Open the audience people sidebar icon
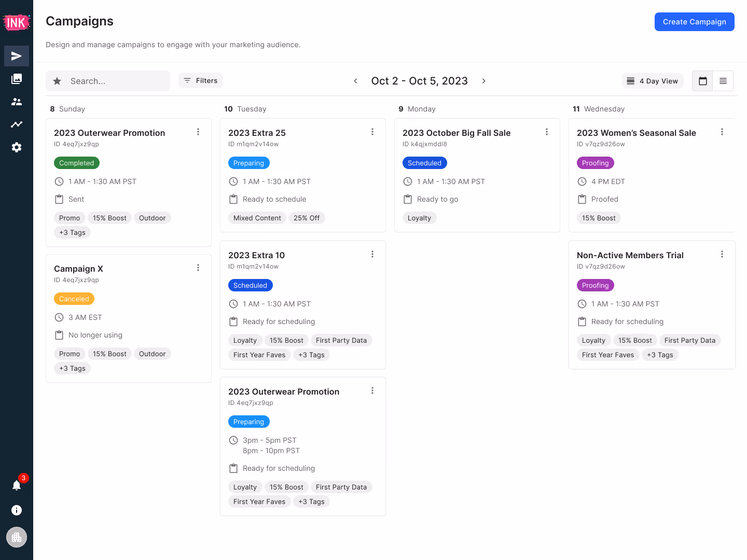The width and height of the screenshot is (747, 560). pos(17,102)
